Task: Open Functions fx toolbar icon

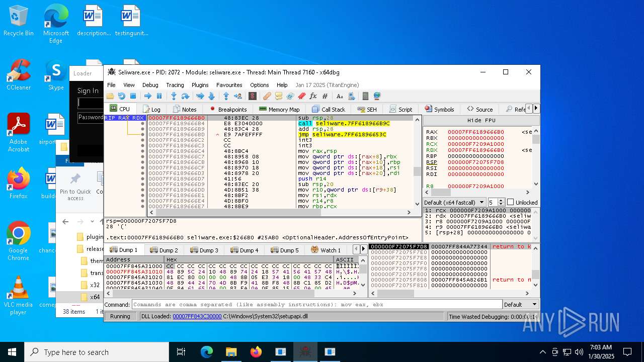Action: coord(313,96)
